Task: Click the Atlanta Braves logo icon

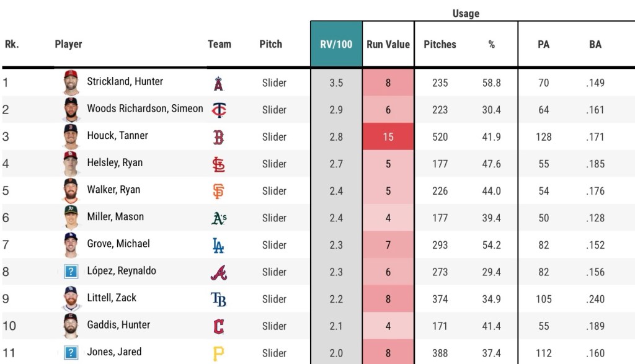Action: (x=218, y=272)
